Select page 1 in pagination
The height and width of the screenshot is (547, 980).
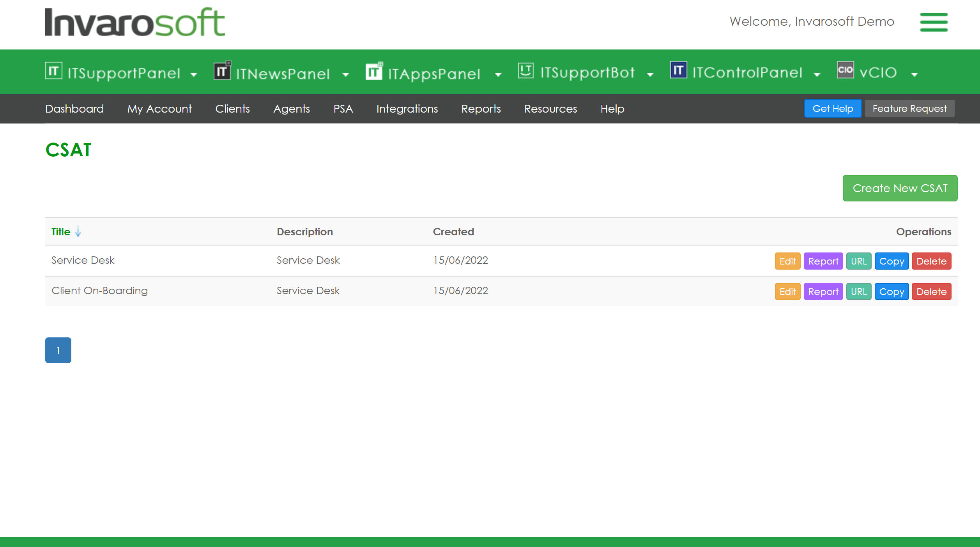click(x=58, y=350)
